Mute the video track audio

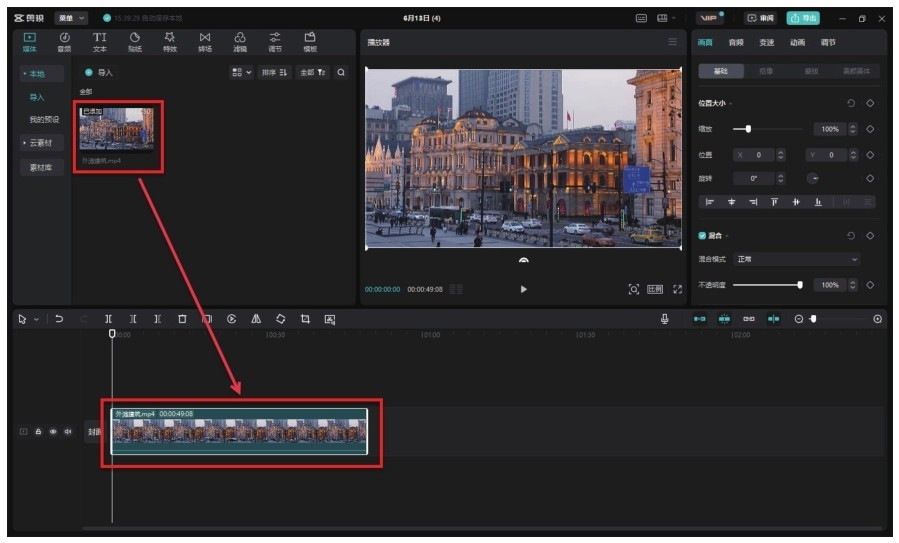click(x=68, y=432)
